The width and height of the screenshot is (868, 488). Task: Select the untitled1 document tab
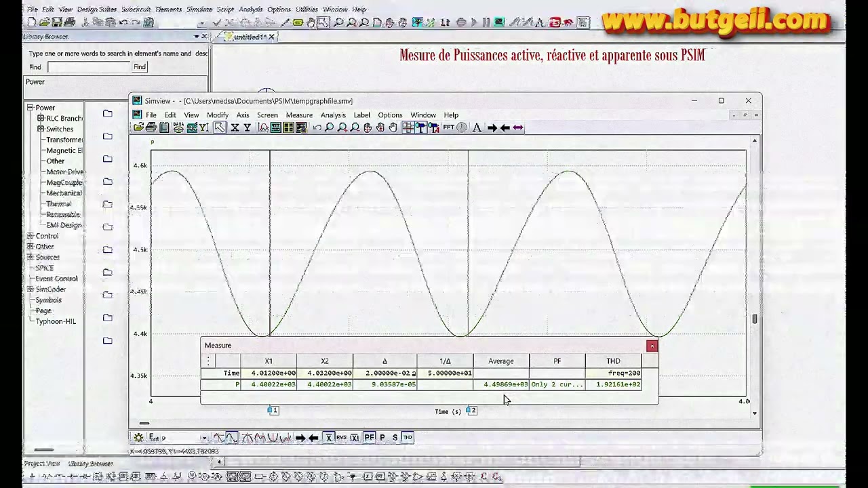[x=250, y=37]
